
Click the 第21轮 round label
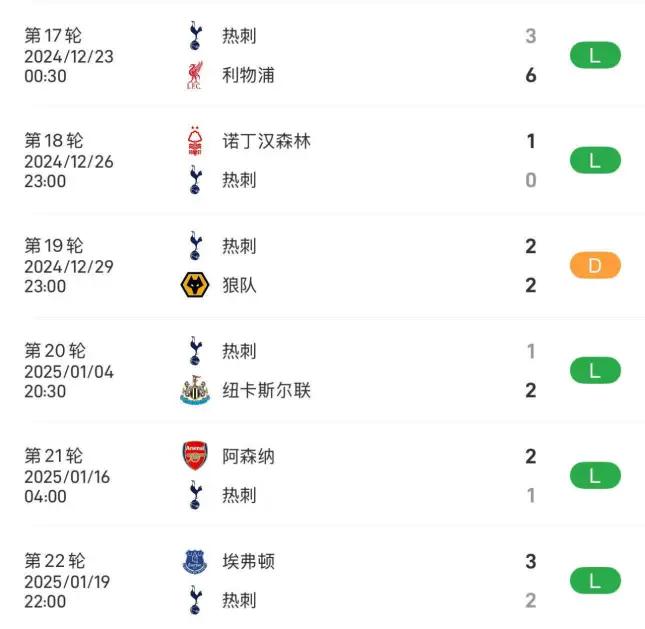[54, 456]
